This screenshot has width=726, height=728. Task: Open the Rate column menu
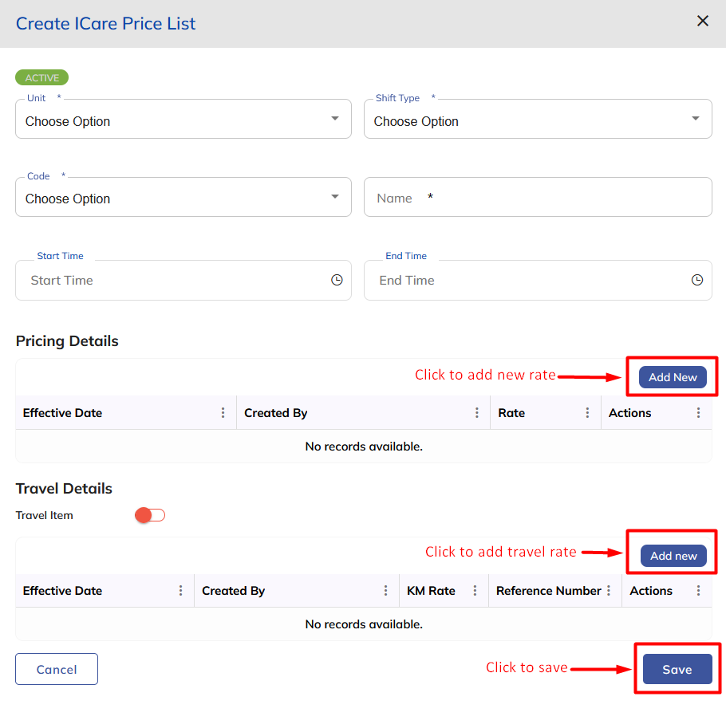tap(588, 413)
